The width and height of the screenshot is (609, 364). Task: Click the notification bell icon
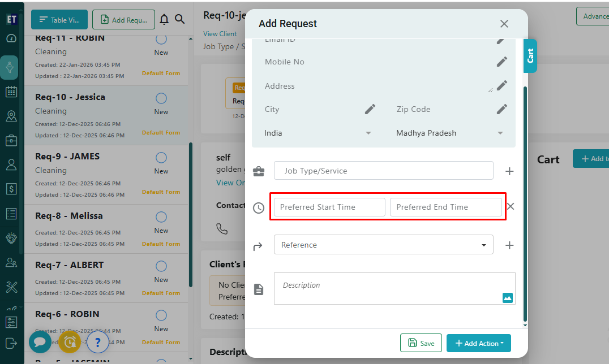click(164, 20)
